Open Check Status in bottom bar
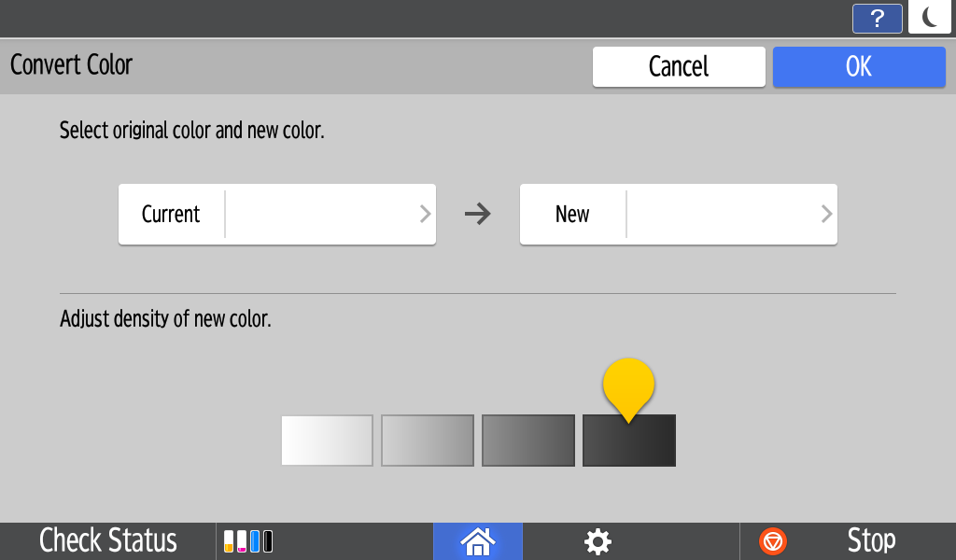This screenshot has height=560, width=956. pyautogui.click(x=108, y=541)
